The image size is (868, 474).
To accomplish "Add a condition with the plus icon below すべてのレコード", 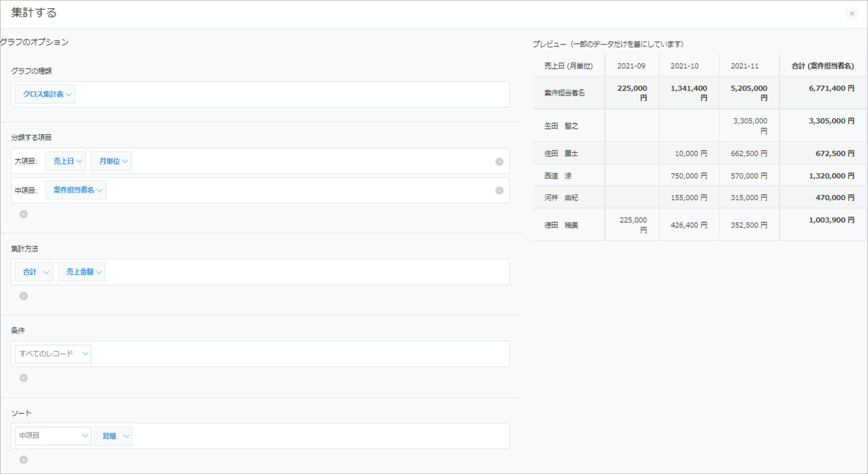I will tap(24, 378).
